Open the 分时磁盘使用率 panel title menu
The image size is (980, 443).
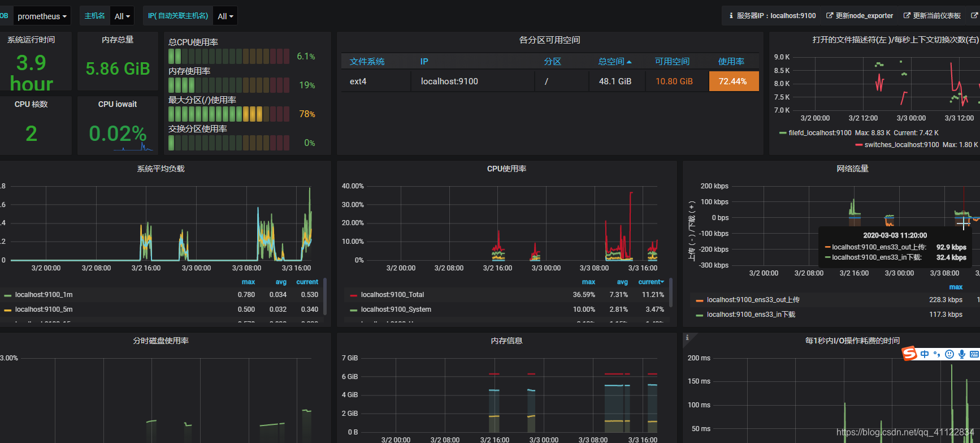point(161,341)
